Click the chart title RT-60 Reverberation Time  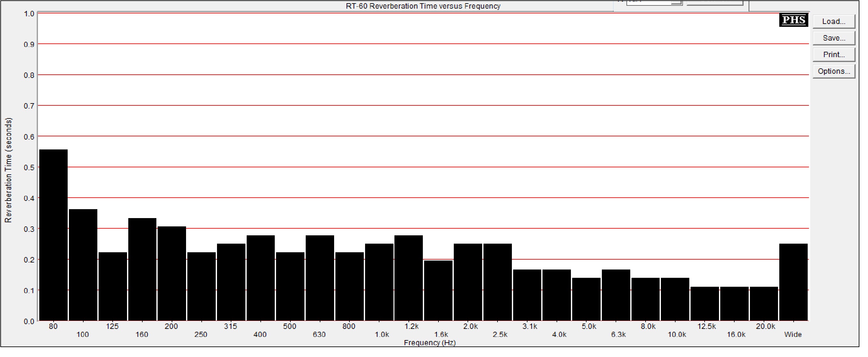point(423,6)
